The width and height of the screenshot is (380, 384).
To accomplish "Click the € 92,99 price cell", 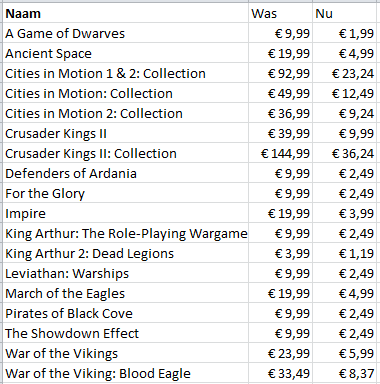I will pos(280,73).
